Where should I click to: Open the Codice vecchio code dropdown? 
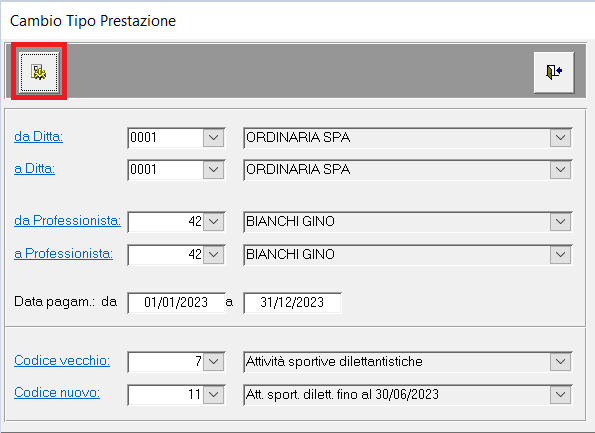pos(214,362)
